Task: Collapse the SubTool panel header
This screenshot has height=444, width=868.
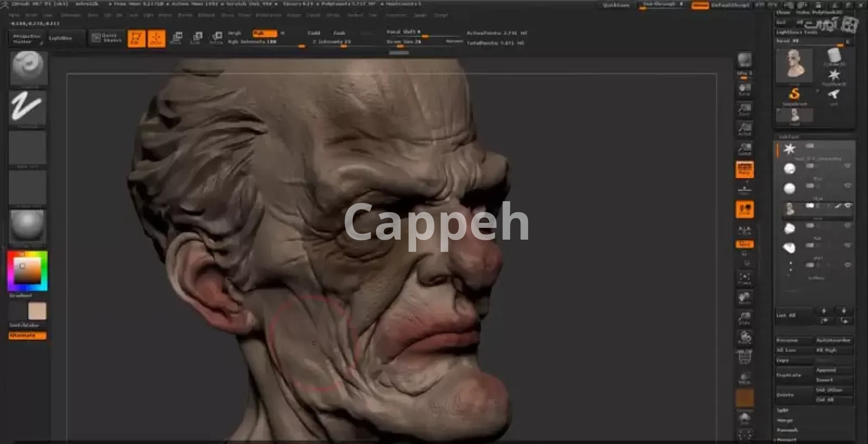Action: click(789, 137)
